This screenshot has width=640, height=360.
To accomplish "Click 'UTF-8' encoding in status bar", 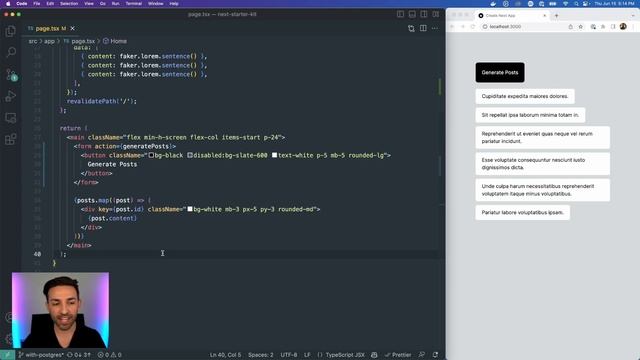I will click(289, 355).
